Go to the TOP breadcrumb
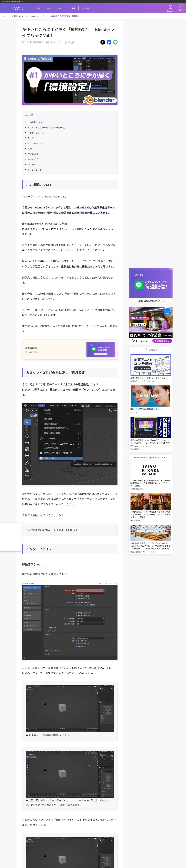186x868 pixels. tap(4, 16)
